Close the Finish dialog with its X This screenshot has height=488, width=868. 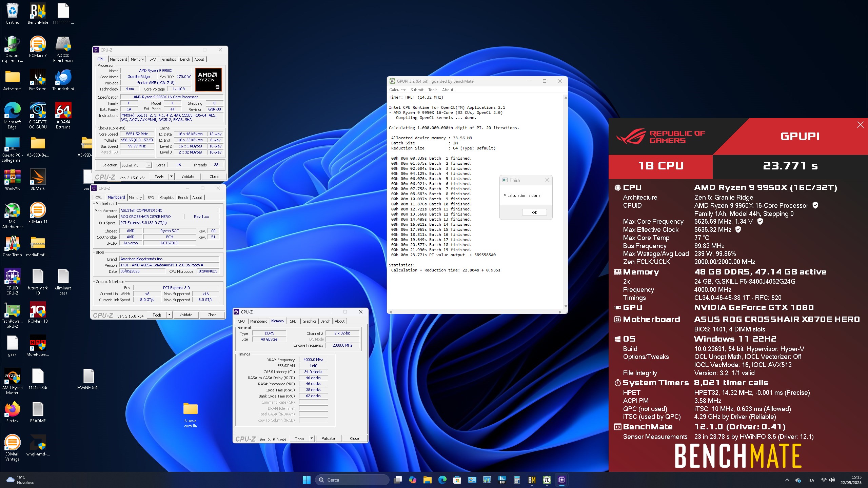[x=547, y=180]
